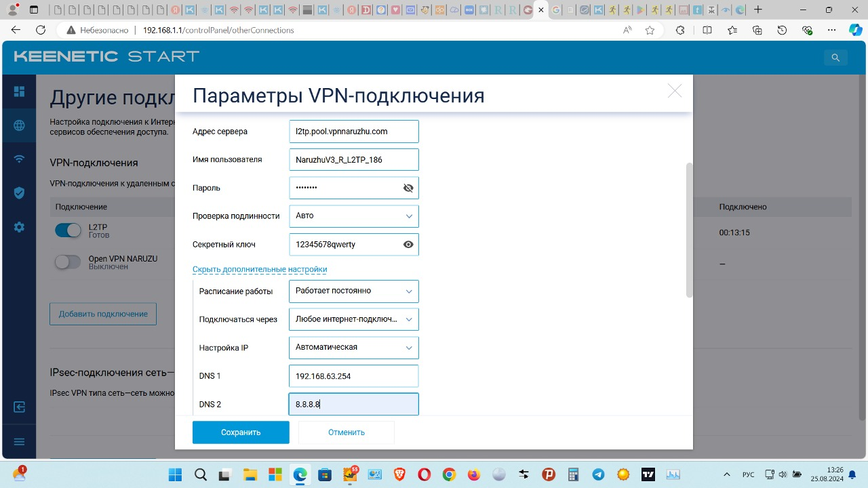This screenshot has height=488, width=868.
Task: Click the DNS 2 input field
Action: pos(353,404)
